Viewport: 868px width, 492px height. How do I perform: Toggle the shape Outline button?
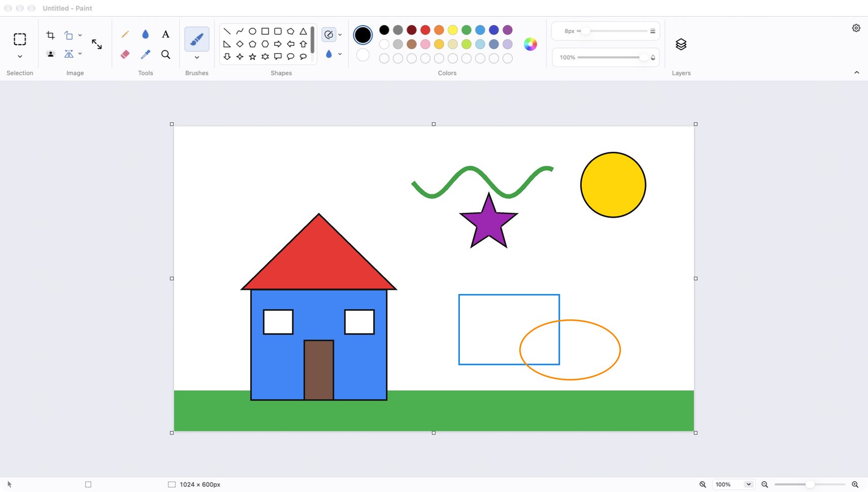(329, 35)
